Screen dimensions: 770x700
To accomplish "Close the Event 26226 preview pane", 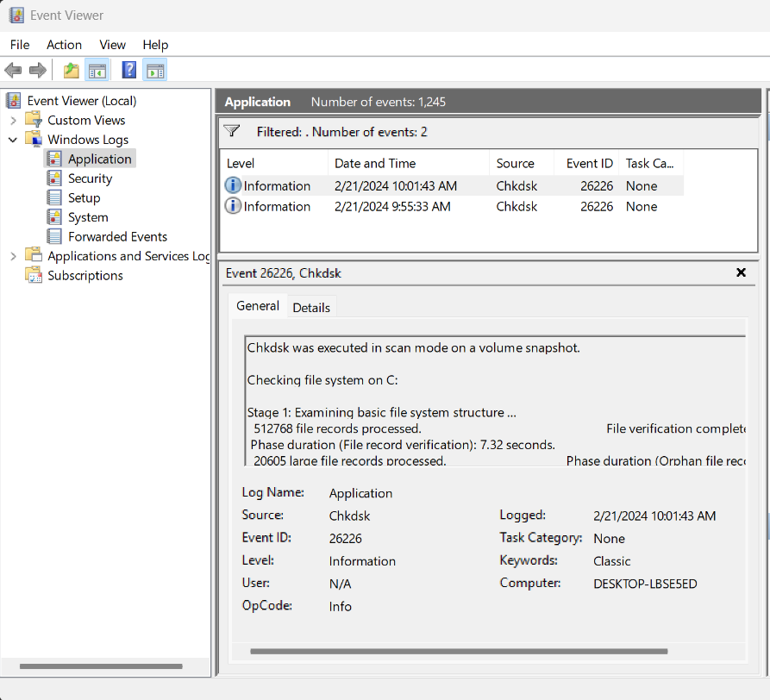I will 741,272.
